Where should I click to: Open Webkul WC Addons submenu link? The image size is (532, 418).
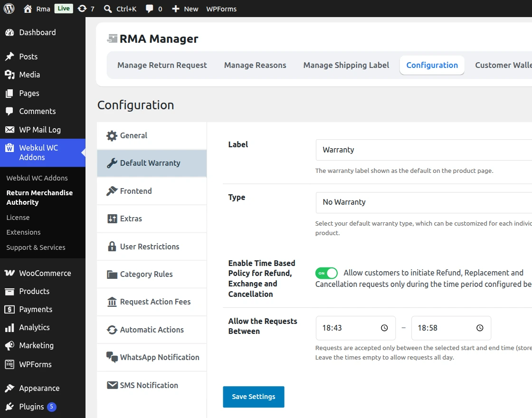[37, 178]
